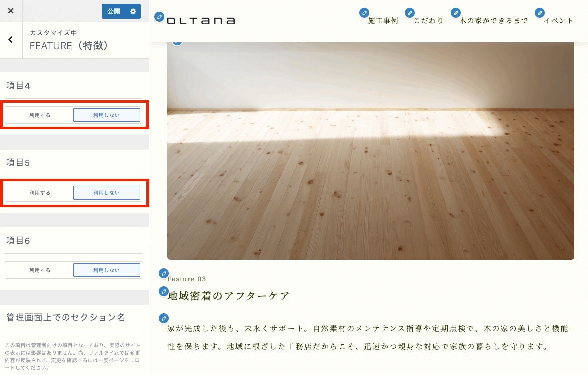This screenshot has width=588, height=375.
Task: Click the wooden floor feature image
Action: click(370, 150)
